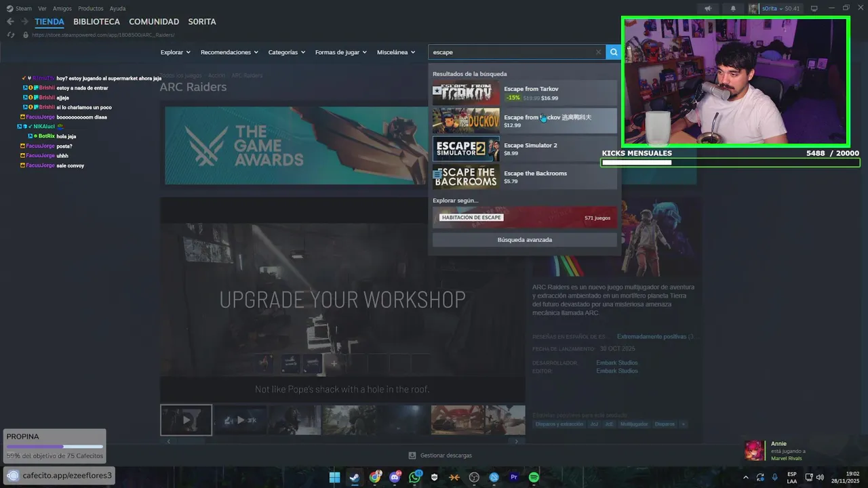Open the volume tray icon

point(820,477)
